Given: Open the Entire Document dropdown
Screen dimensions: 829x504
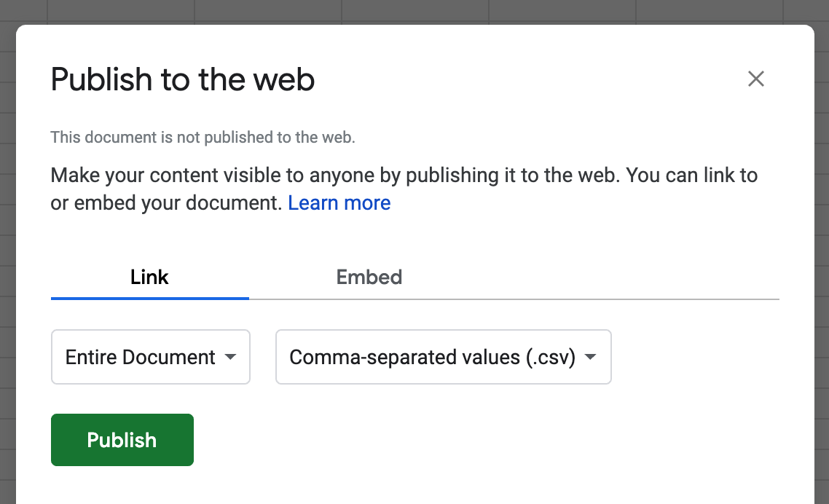Looking at the screenshot, I should pos(151,357).
